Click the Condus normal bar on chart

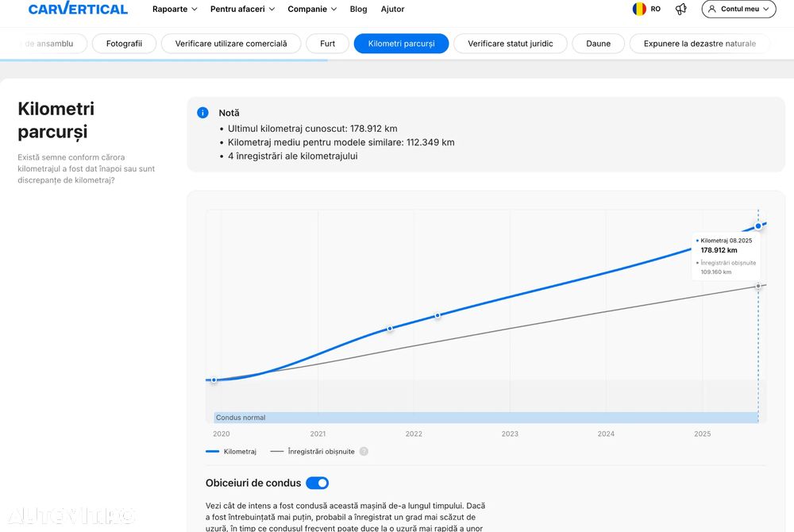484,418
